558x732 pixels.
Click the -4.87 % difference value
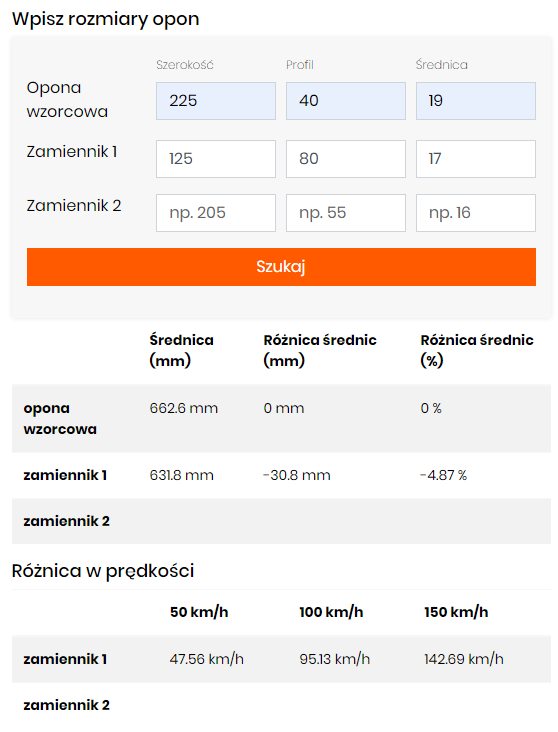[x=444, y=475]
